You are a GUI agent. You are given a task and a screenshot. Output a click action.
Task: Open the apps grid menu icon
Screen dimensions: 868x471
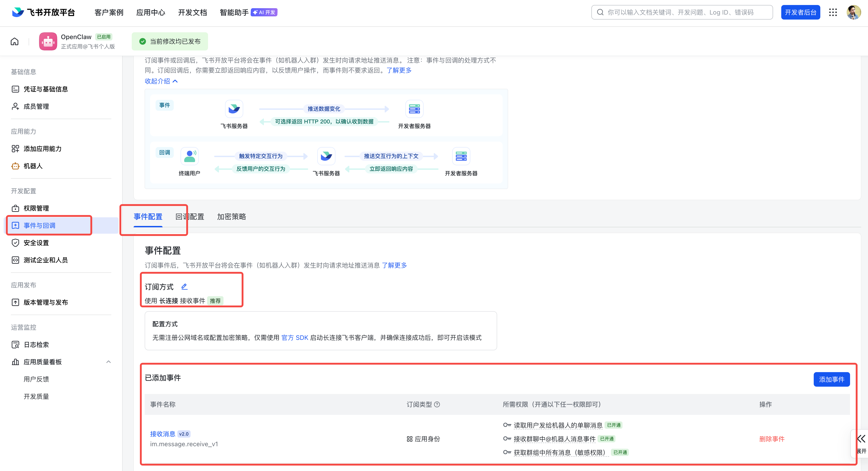point(833,13)
